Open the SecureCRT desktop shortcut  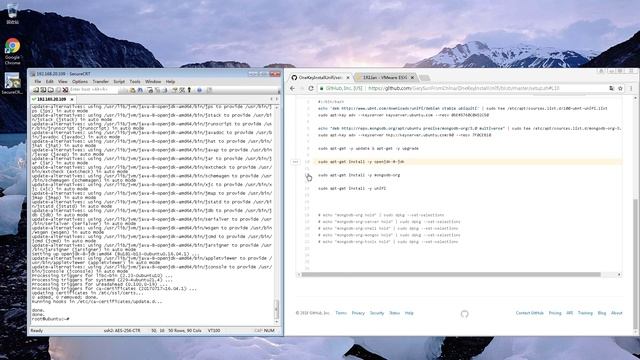point(12,84)
